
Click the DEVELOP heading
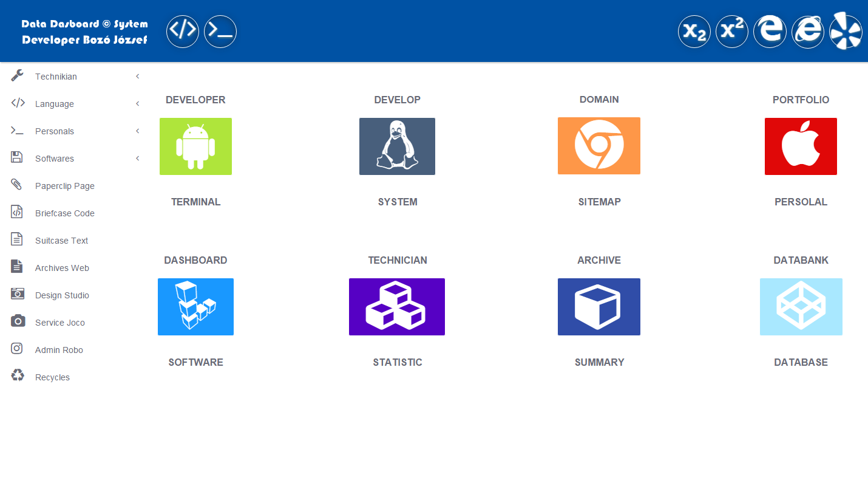(x=397, y=100)
